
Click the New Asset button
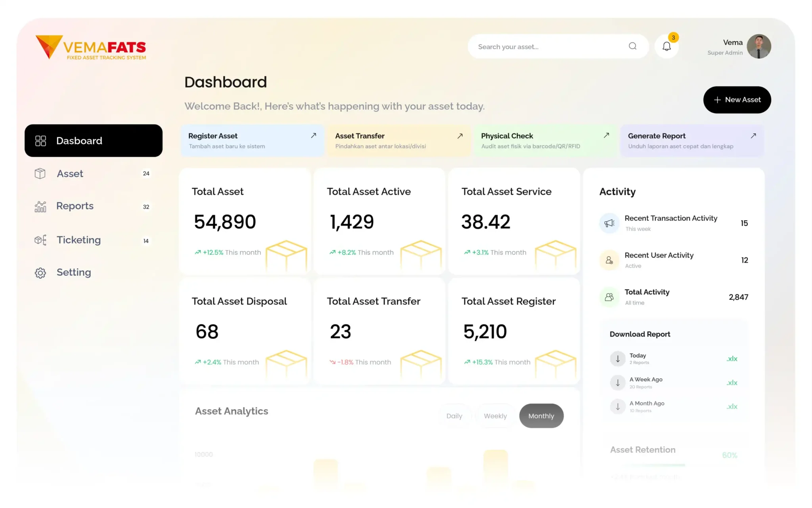click(x=737, y=100)
